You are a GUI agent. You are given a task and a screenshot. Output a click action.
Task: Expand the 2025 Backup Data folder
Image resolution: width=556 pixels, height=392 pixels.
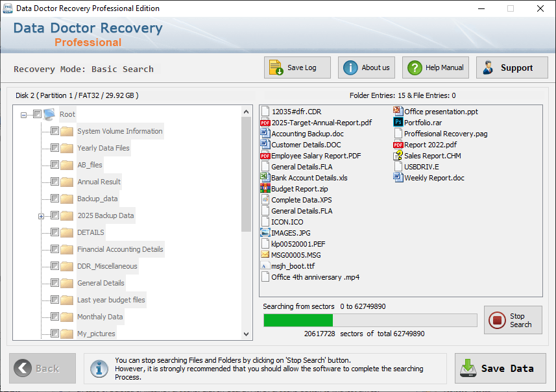click(x=41, y=216)
